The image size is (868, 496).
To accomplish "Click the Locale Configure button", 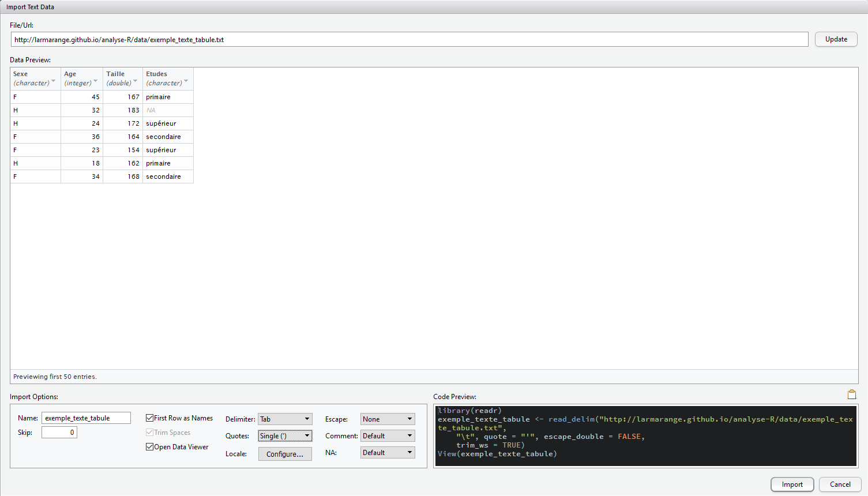I will pyautogui.click(x=285, y=454).
